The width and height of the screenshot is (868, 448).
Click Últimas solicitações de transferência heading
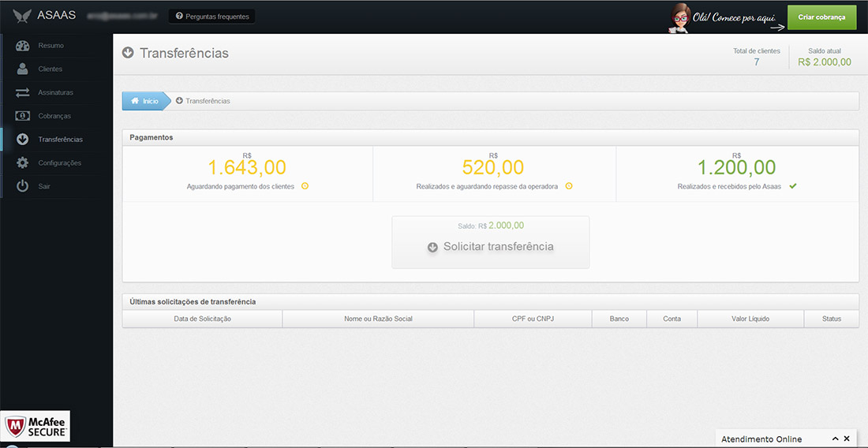coord(193,302)
